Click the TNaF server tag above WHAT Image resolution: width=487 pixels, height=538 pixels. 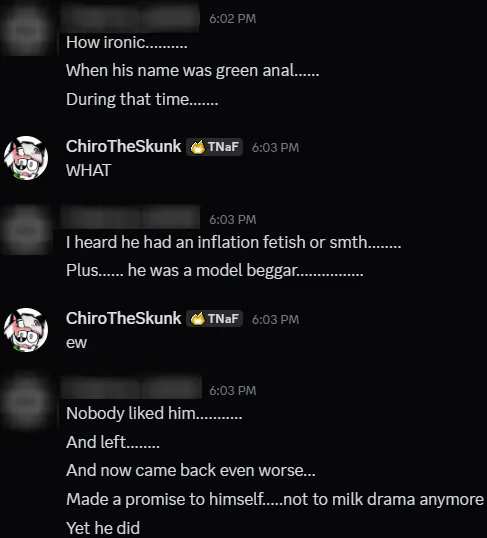[x=214, y=147]
